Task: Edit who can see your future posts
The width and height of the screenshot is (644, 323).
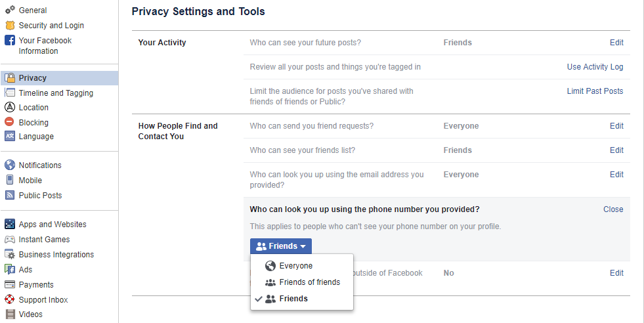Action: coord(616,43)
